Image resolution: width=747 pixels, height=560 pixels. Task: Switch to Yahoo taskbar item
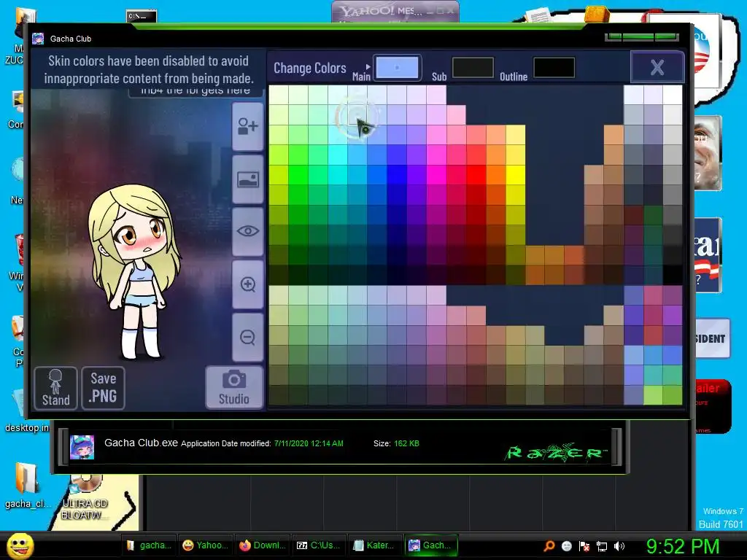click(205, 545)
